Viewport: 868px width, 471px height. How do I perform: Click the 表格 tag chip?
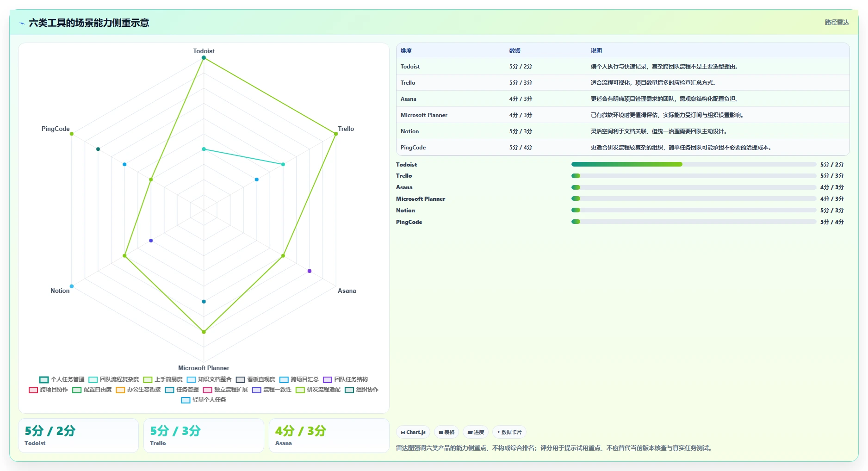point(446,432)
